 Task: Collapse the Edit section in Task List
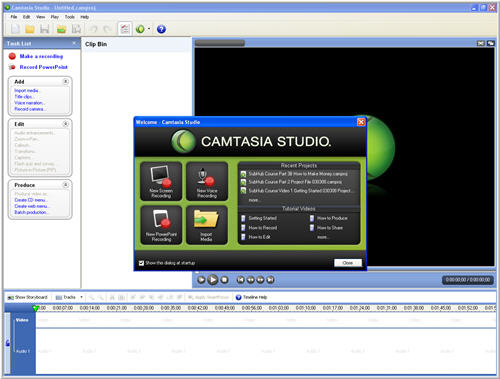[66, 124]
